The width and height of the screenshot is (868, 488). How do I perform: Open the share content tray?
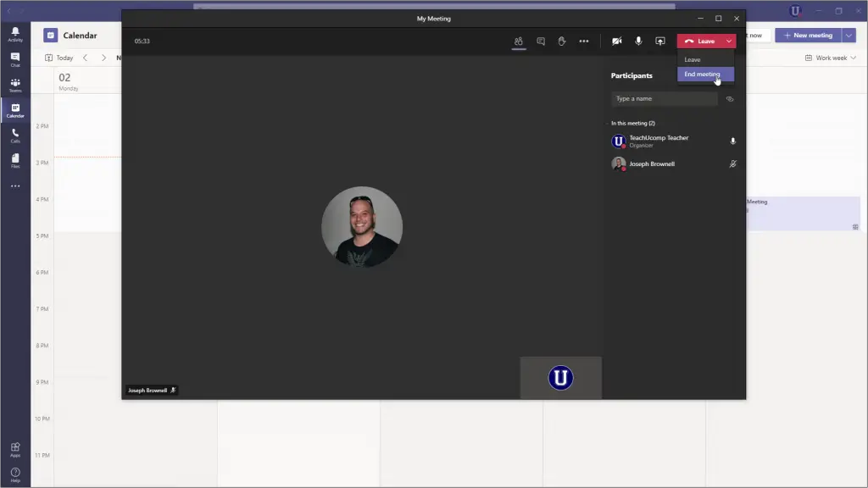[x=660, y=41]
